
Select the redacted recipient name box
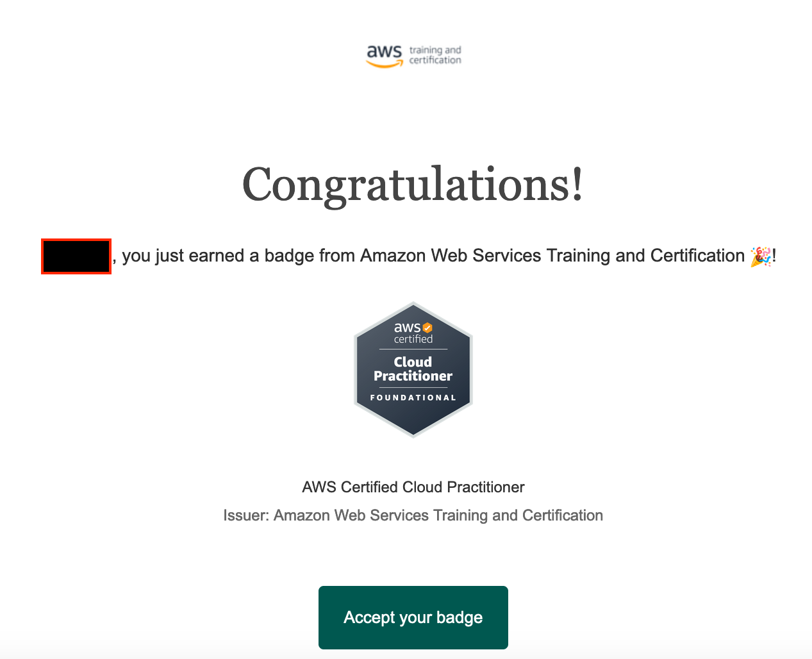coord(76,256)
